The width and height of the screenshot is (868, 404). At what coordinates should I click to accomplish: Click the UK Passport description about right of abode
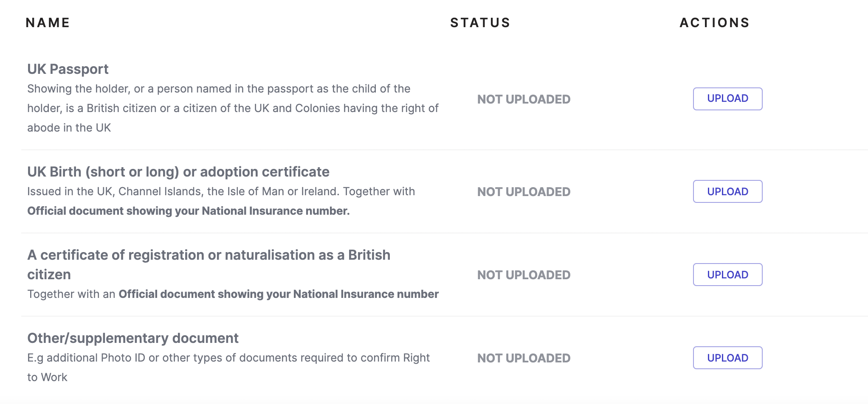(233, 108)
